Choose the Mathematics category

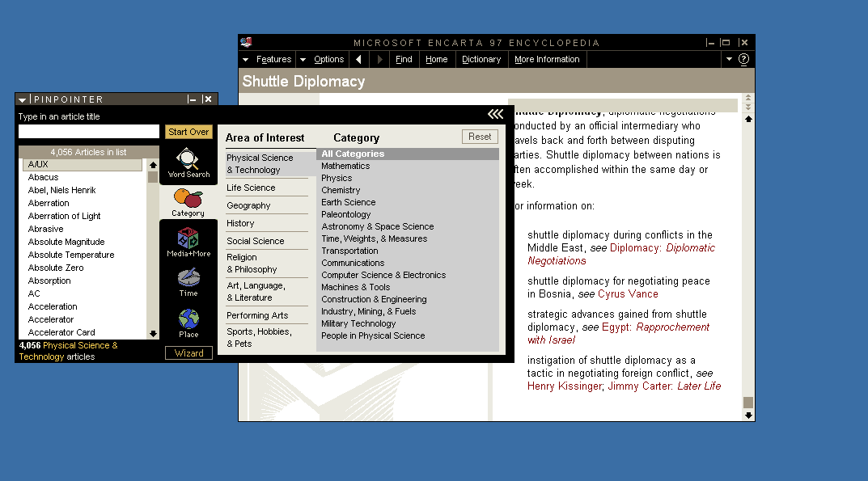(345, 166)
